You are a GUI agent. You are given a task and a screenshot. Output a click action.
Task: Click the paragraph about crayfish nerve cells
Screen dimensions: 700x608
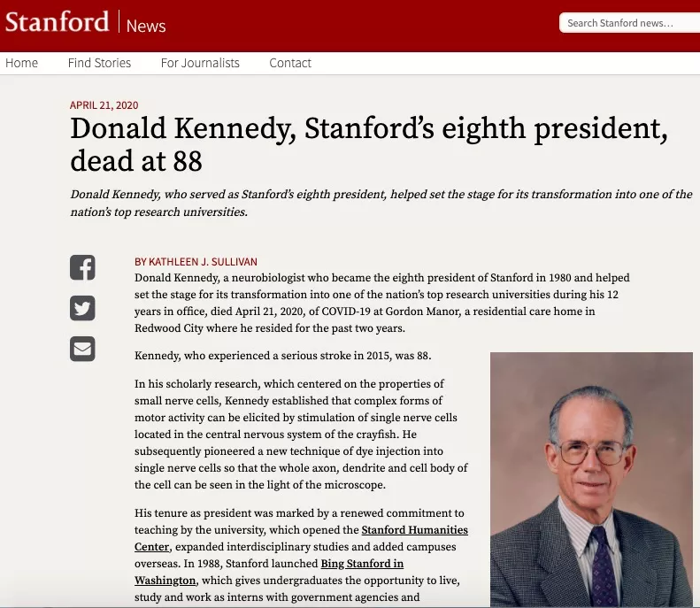click(301, 434)
